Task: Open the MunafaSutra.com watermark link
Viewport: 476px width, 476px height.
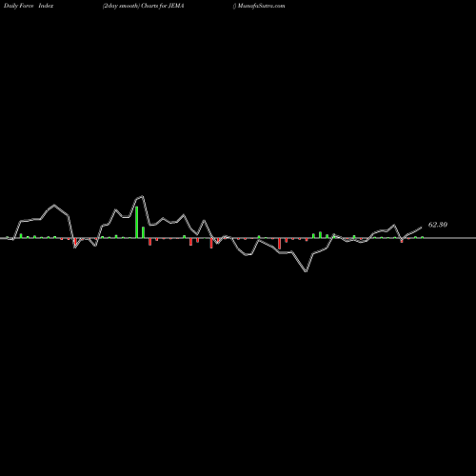Action: click(261, 6)
